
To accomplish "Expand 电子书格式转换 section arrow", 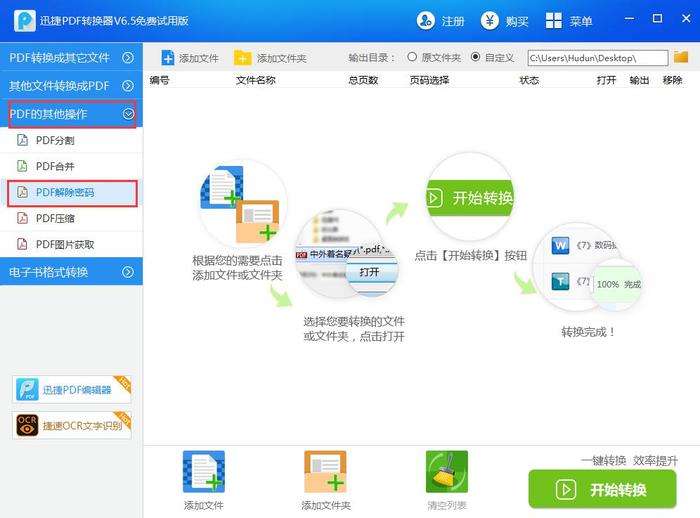I will pyautogui.click(x=128, y=272).
